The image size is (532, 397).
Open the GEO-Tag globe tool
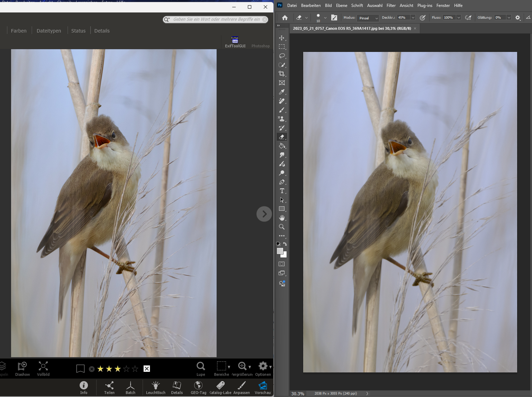[x=198, y=388]
